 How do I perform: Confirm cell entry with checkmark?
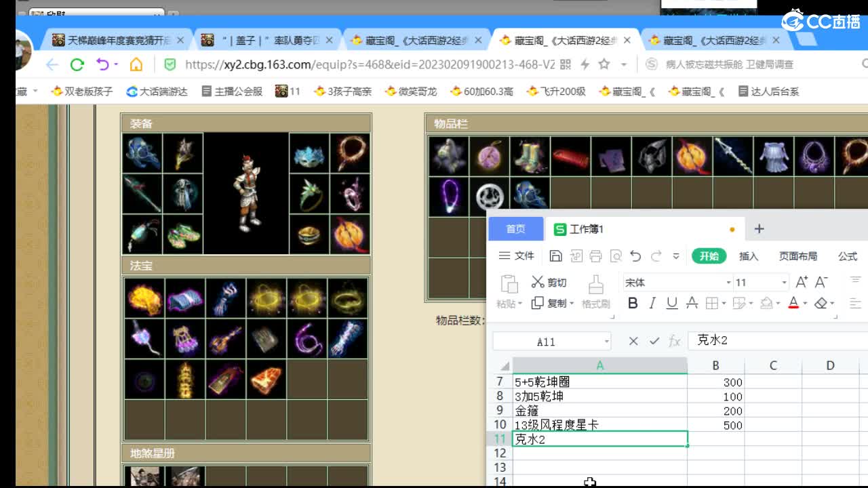click(654, 341)
